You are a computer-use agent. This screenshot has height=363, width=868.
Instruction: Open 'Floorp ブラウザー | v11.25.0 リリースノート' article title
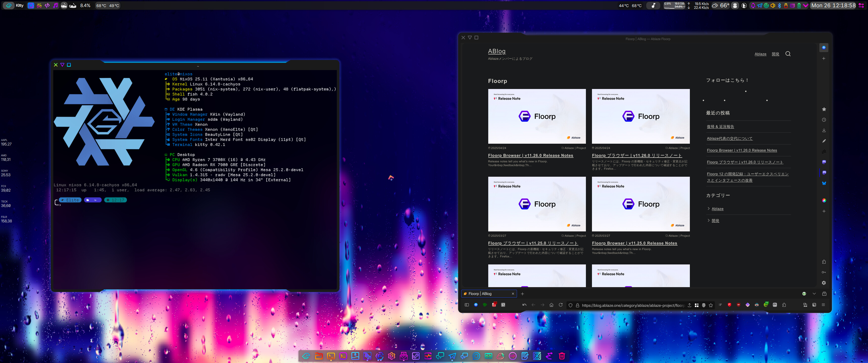pos(533,243)
